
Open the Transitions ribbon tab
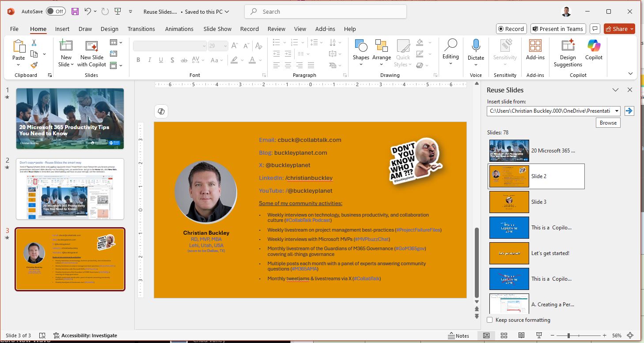(141, 29)
